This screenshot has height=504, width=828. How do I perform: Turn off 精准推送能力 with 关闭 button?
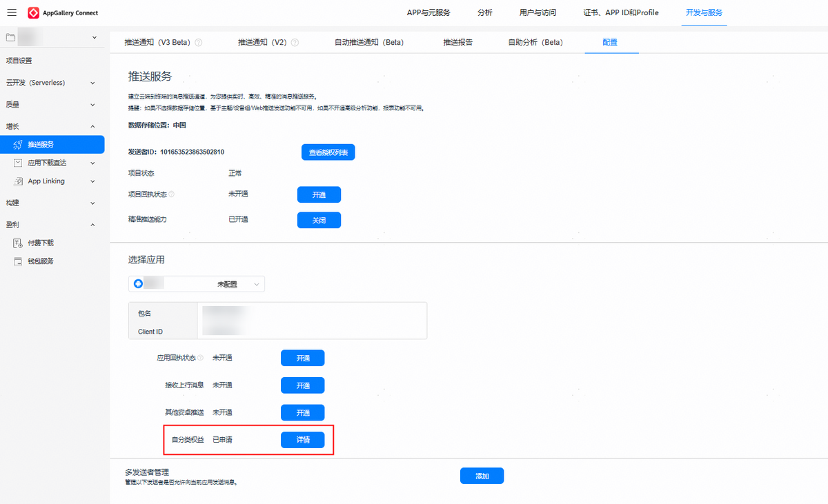click(x=319, y=220)
